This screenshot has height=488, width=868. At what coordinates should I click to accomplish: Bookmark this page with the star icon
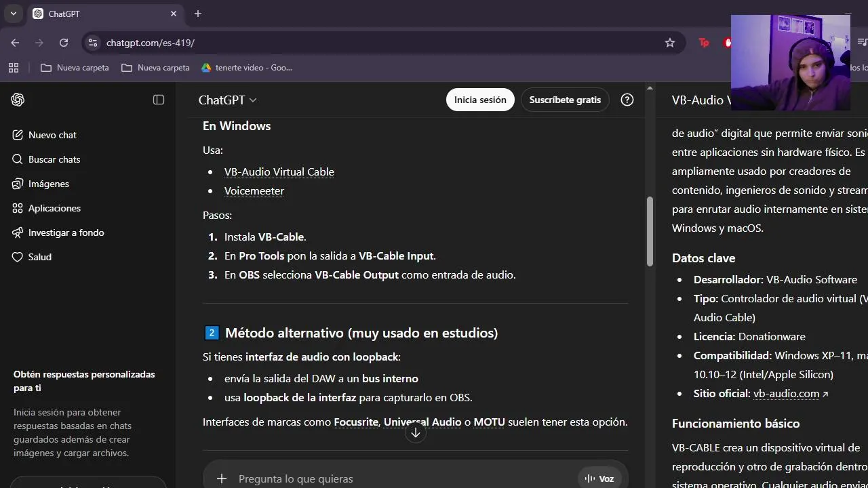tap(670, 43)
